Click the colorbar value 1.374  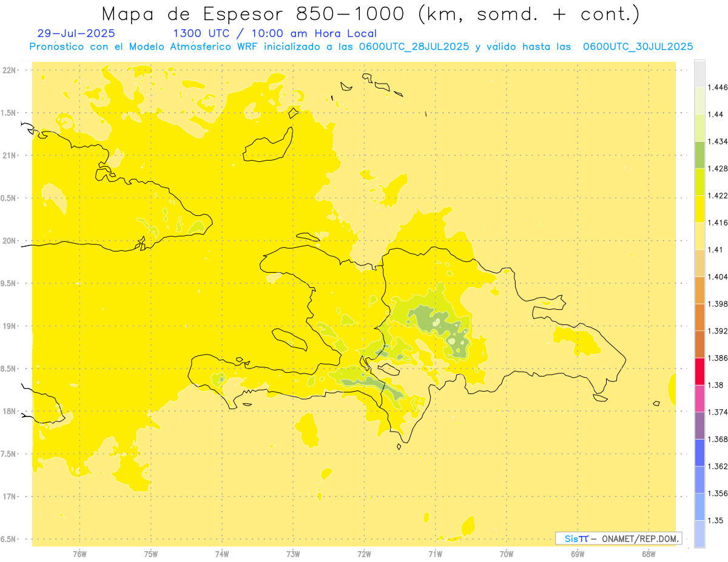click(x=719, y=412)
